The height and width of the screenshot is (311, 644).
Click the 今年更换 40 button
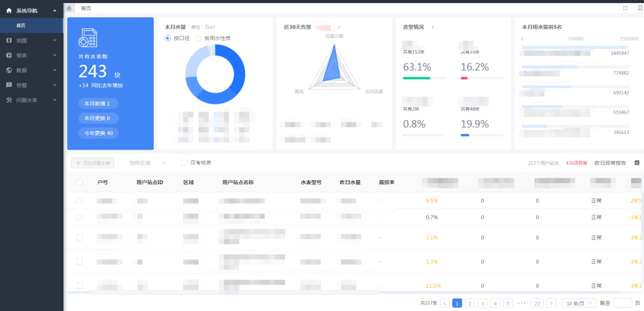[x=98, y=133]
